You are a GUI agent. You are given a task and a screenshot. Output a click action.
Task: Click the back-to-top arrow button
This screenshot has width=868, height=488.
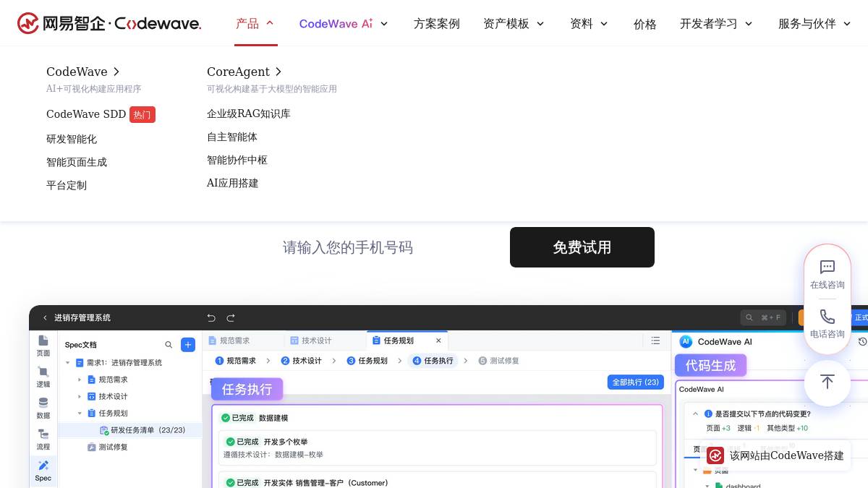827,382
